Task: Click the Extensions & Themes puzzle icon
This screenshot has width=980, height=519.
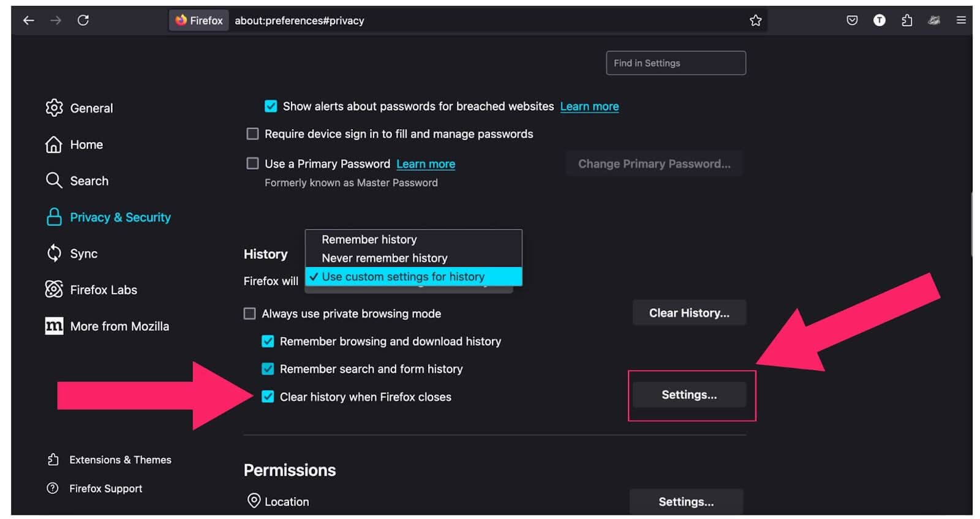Action: tap(53, 459)
